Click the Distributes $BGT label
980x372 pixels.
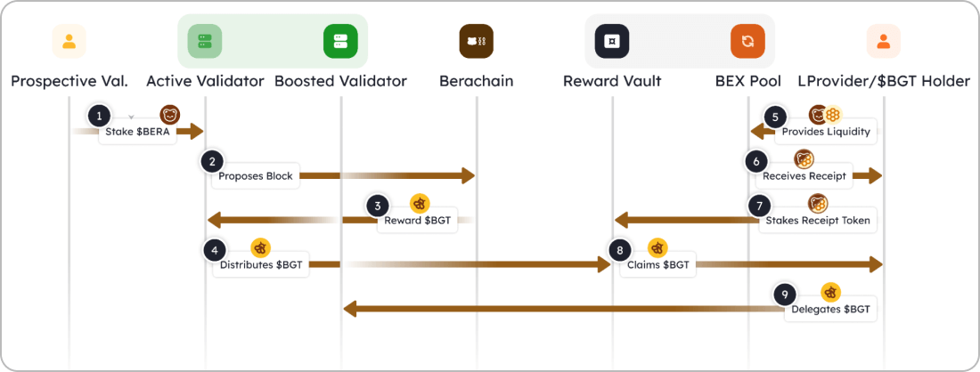click(x=261, y=264)
